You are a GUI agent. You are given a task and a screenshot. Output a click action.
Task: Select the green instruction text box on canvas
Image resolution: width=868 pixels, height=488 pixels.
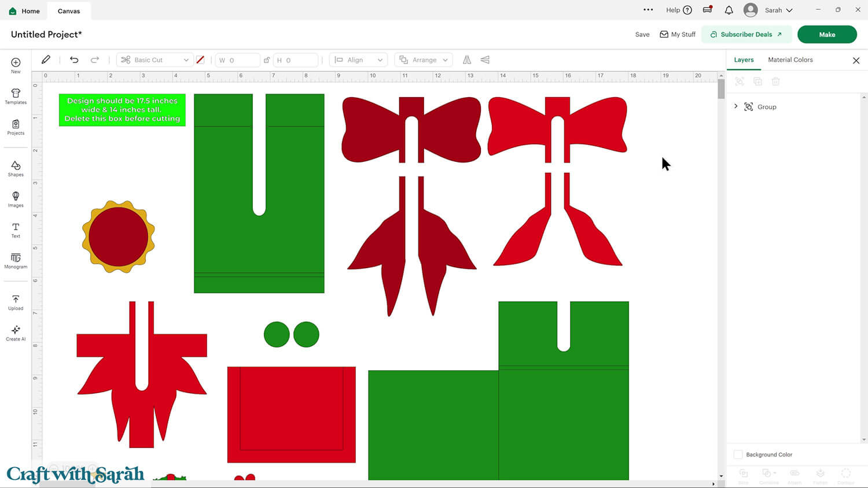pos(122,110)
